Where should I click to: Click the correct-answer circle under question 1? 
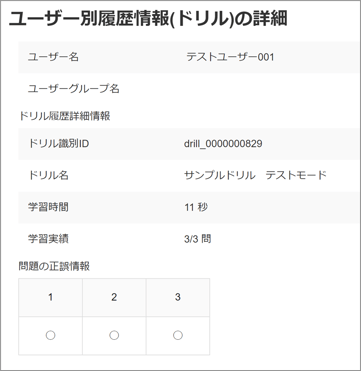[50, 335]
